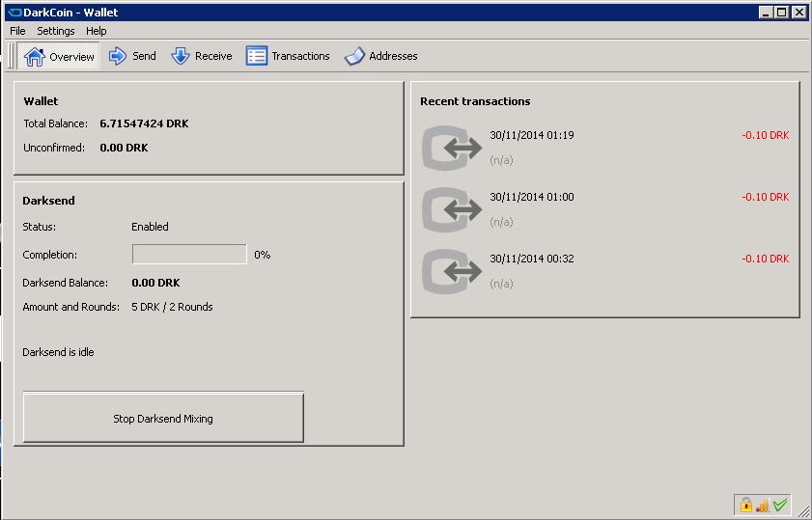This screenshot has width=812, height=520.
Task: Click transaction icon for 30/11/2014 01:19
Action: coord(452,148)
